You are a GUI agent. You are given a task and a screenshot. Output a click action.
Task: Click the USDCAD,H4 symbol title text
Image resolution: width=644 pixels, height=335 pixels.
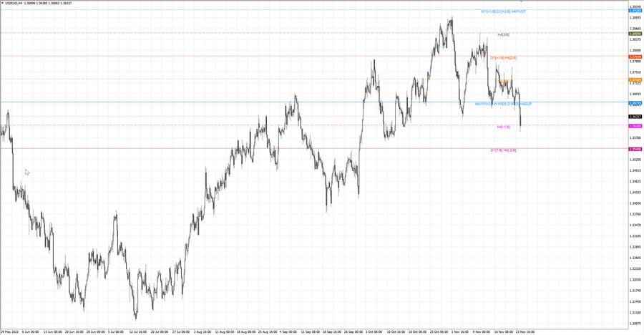(x=14, y=3)
